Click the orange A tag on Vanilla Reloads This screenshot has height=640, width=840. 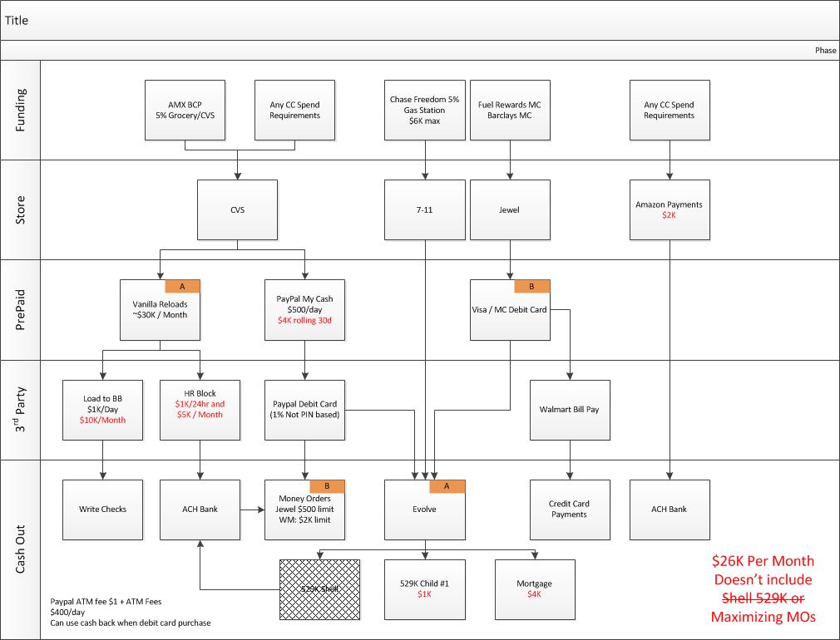pyautogui.click(x=183, y=287)
